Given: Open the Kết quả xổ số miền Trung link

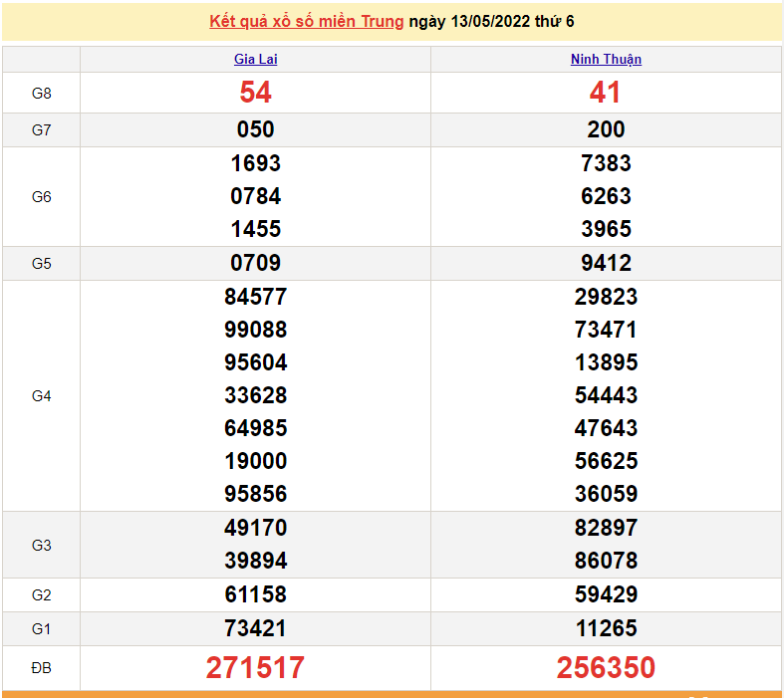Looking at the screenshot, I should point(306,22).
